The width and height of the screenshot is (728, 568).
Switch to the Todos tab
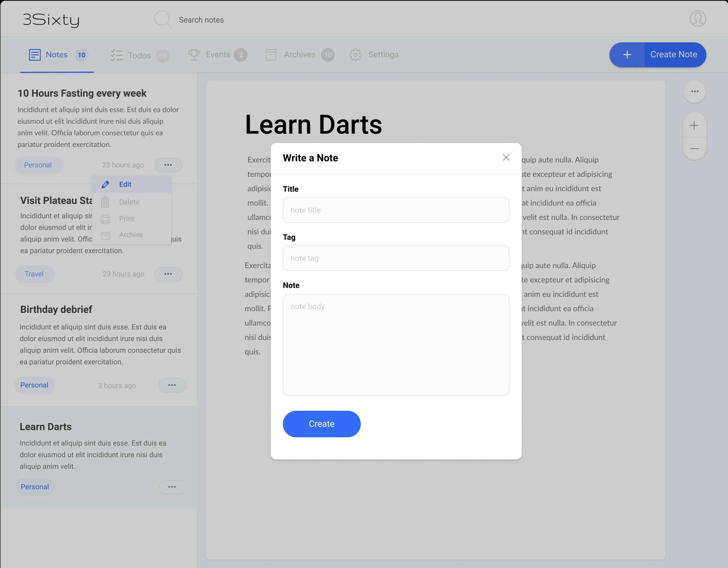139,55
